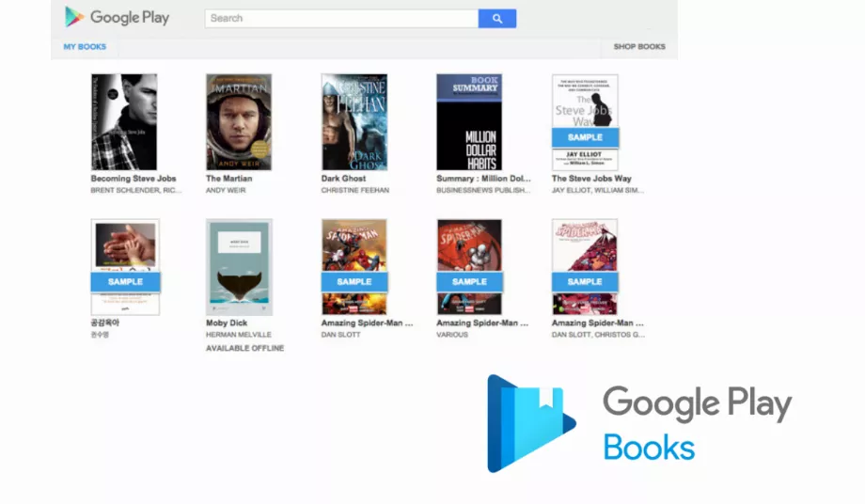This screenshot has height=504, width=865.
Task: Click Amazing Spider-Man title above 'VARIOUS'
Action: click(x=482, y=323)
